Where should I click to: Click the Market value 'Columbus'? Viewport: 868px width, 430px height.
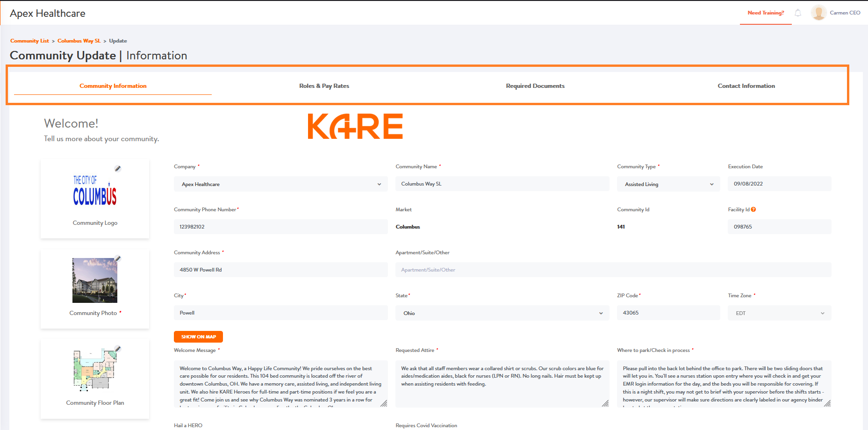coord(408,227)
